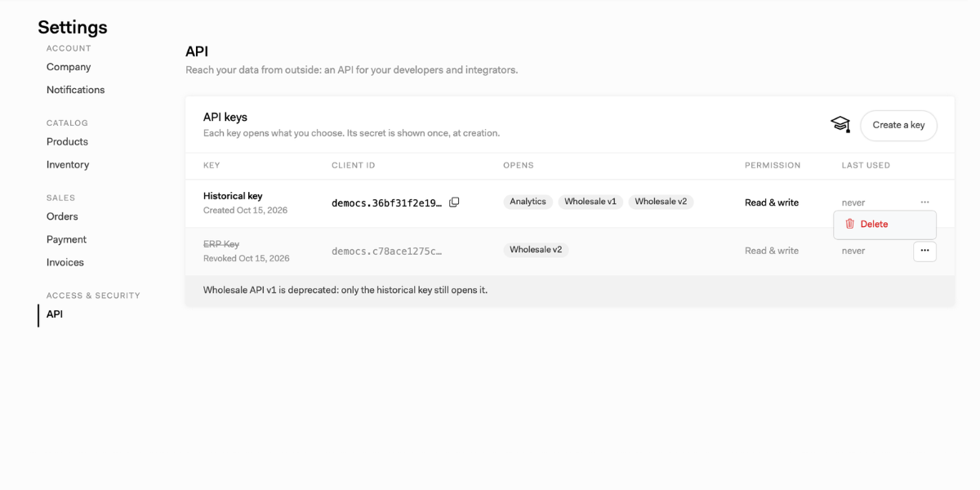
Task: Click the LAST USED column header
Action: [x=866, y=166]
